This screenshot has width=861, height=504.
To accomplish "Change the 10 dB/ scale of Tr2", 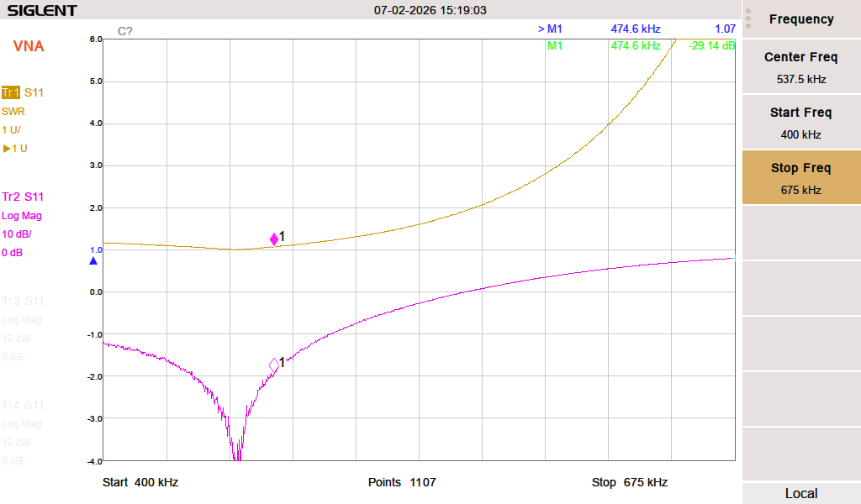I will pyautogui.click(x=17, y=234).
